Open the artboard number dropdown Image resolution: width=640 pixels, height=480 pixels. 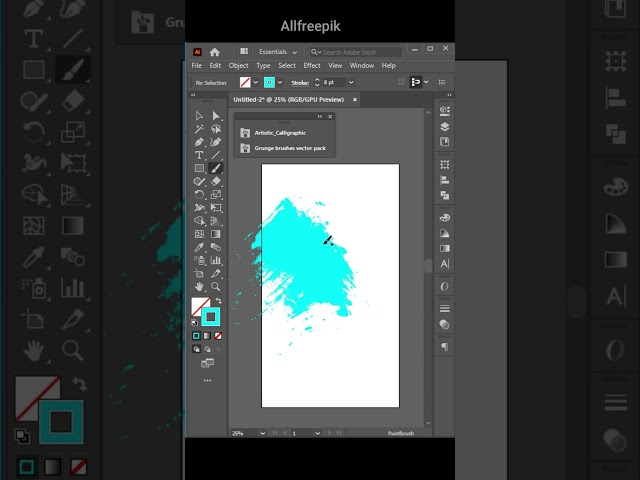pos(318,433)
